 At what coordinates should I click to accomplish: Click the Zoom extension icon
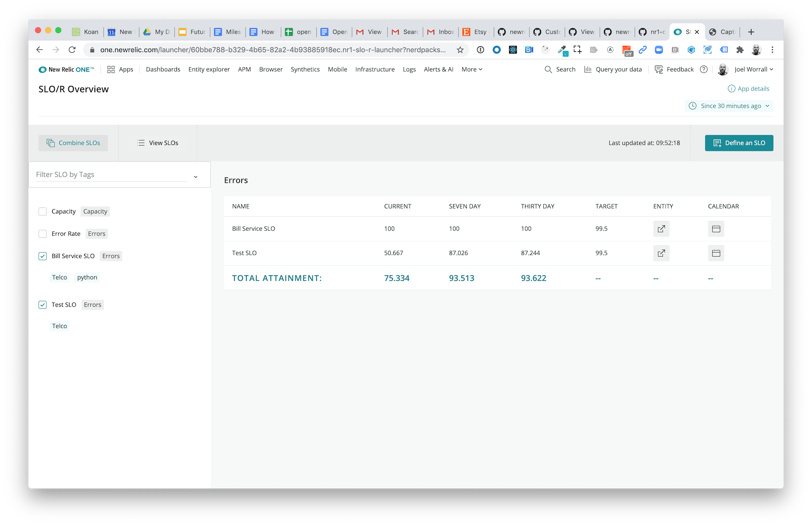click(659, 50)
